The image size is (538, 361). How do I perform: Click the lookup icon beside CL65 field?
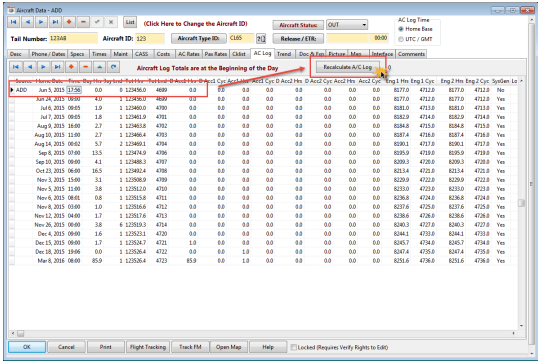[x=261, y=38]
